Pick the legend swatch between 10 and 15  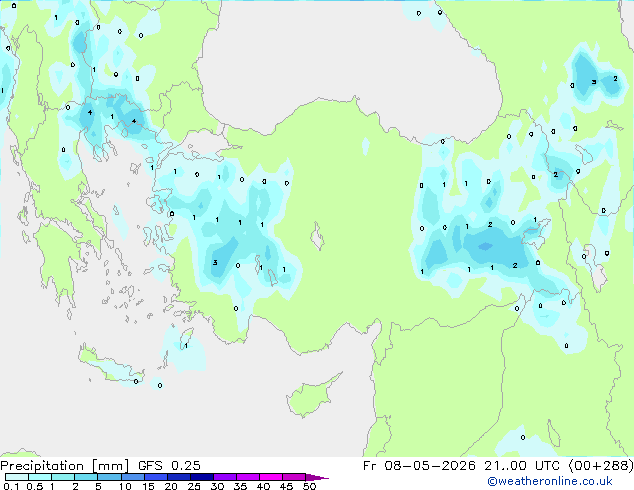coord(133,477)
